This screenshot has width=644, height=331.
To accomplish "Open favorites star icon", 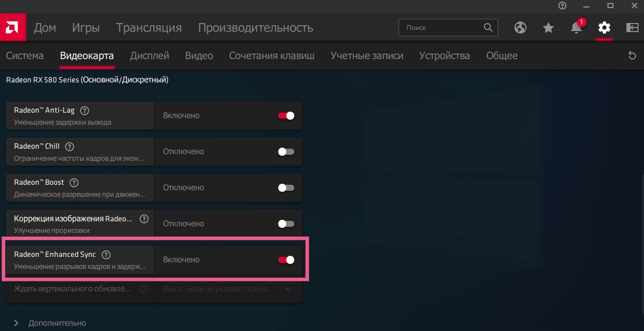I will click(x=548, y=28).
